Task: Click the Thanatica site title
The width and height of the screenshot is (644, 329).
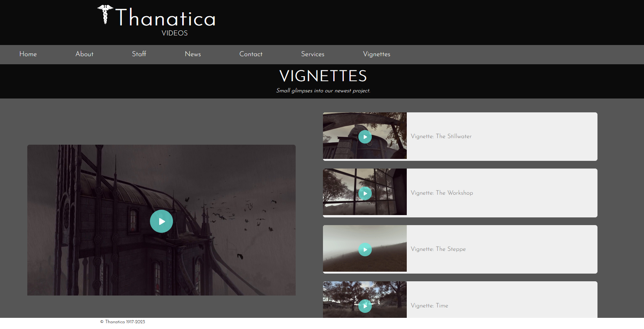Action: click(165, 18)
